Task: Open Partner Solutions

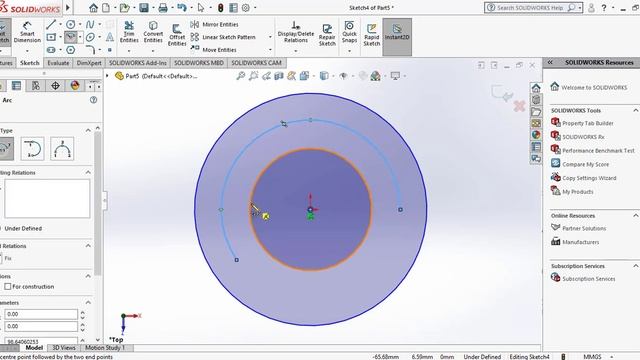Action: click(578, 228)
